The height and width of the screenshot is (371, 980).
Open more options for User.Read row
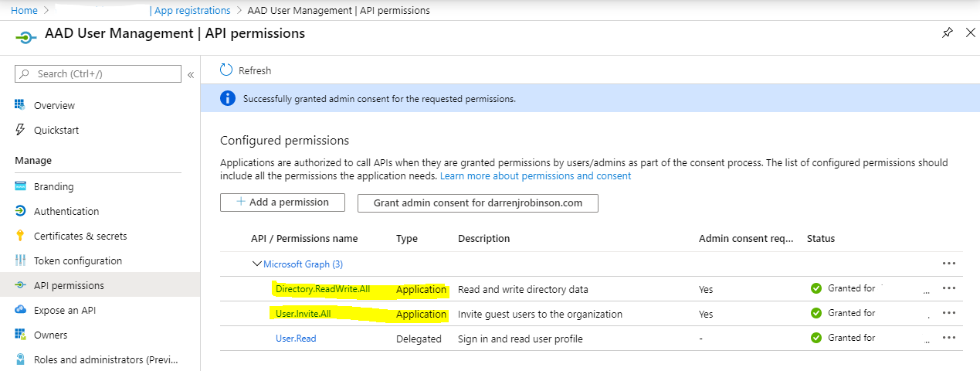(949, 337)
